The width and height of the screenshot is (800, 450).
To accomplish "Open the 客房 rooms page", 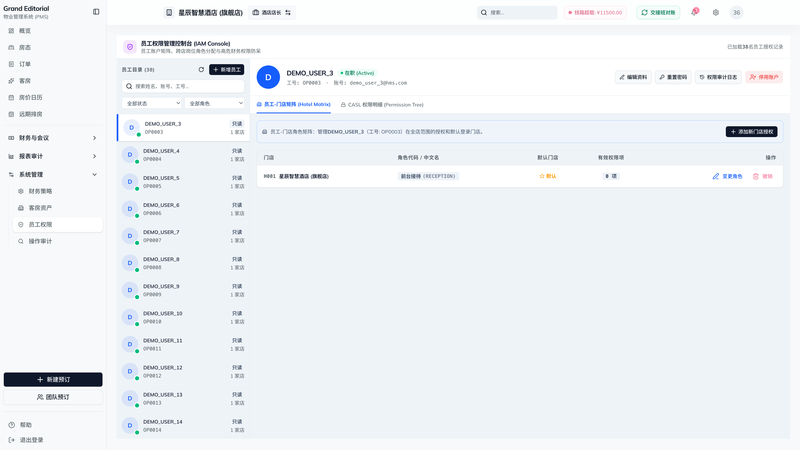I will (53, 81).
